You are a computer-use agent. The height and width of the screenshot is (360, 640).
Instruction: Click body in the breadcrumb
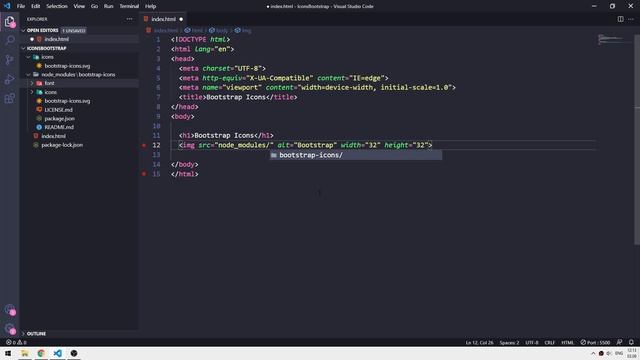tap(222, 30)
